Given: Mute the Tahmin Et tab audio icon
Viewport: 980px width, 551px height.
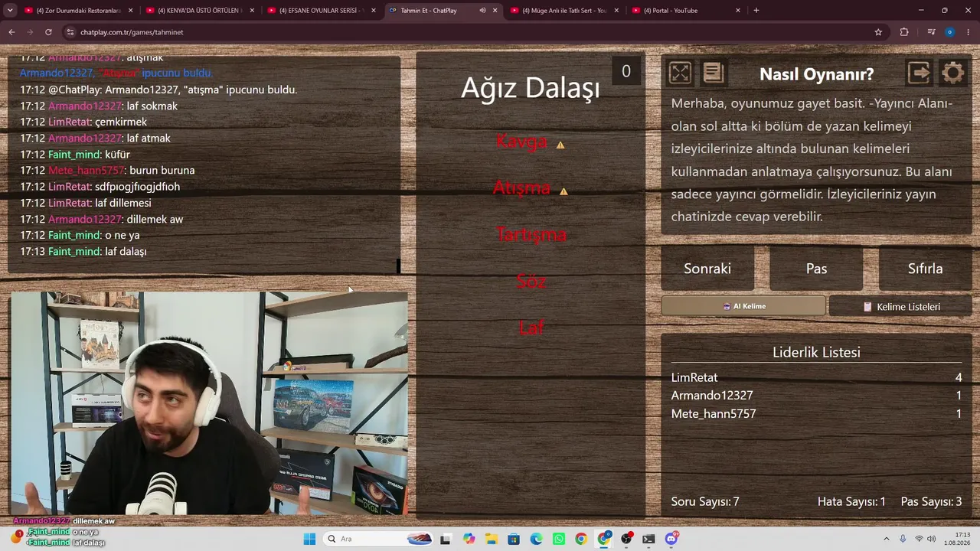Looking at the screenshot, I should [482, 11].
